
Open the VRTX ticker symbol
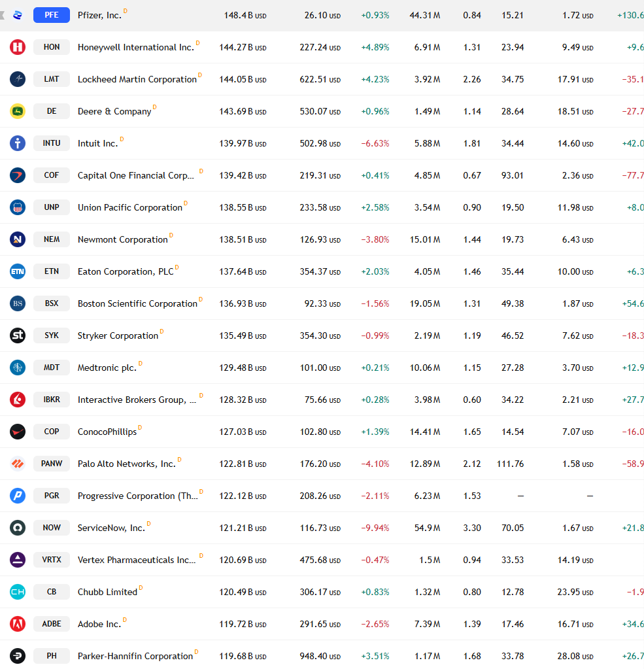(x=52, y=560)
